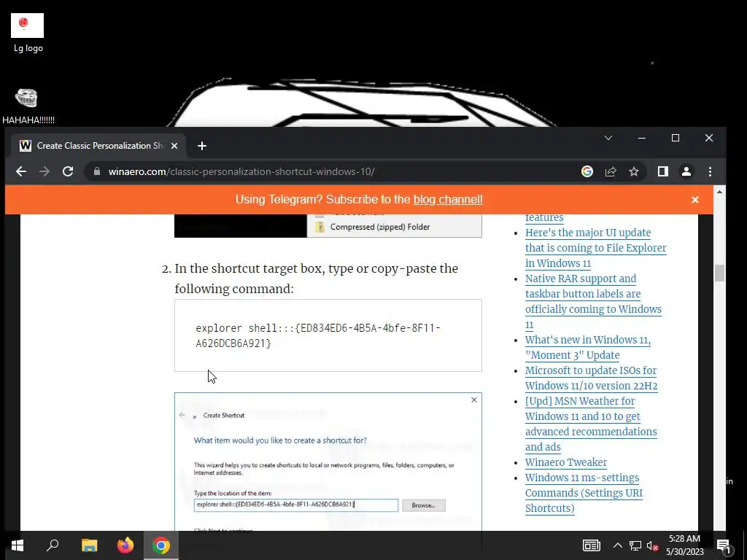The width and height of the screenshot is (747, 560).
Task: Click the Compressed (zipped) Folder screenshot image
Action: 328,226
